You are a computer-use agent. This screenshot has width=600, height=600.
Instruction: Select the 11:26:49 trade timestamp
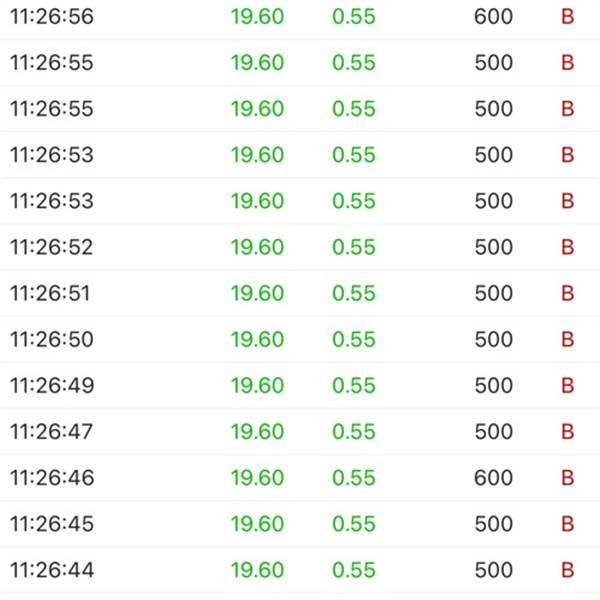(x=52, y=386)
